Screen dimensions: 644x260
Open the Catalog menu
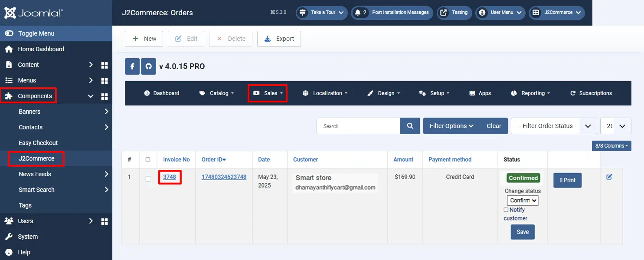[x=216, y=93]
